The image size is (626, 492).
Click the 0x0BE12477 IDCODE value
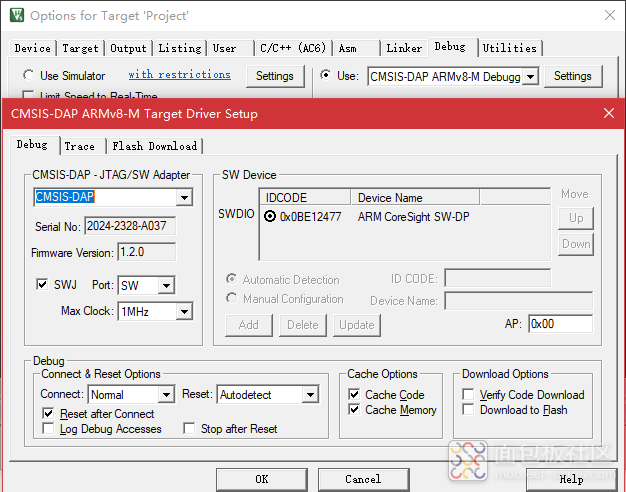(x=311, y=216)
